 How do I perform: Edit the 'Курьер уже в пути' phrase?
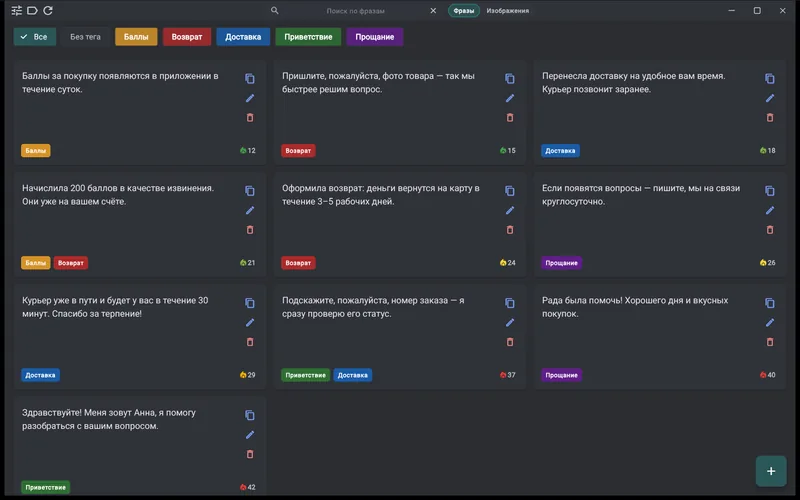[249, 322]
